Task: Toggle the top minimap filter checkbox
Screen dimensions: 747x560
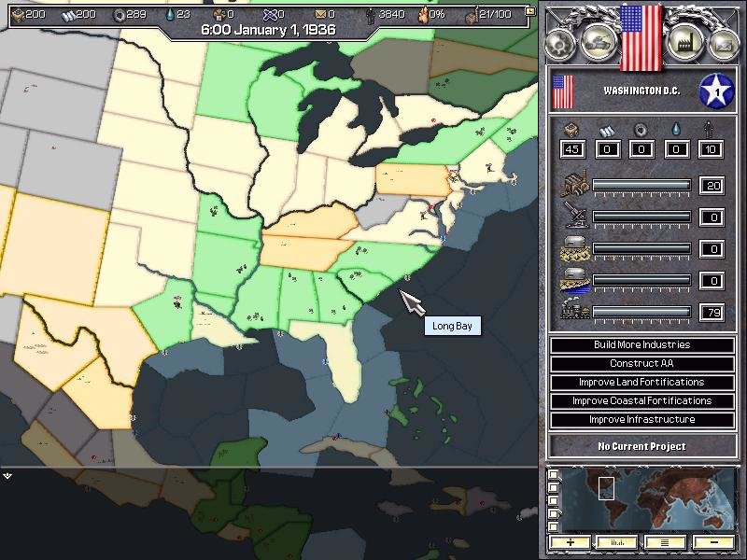Action: 553,475
